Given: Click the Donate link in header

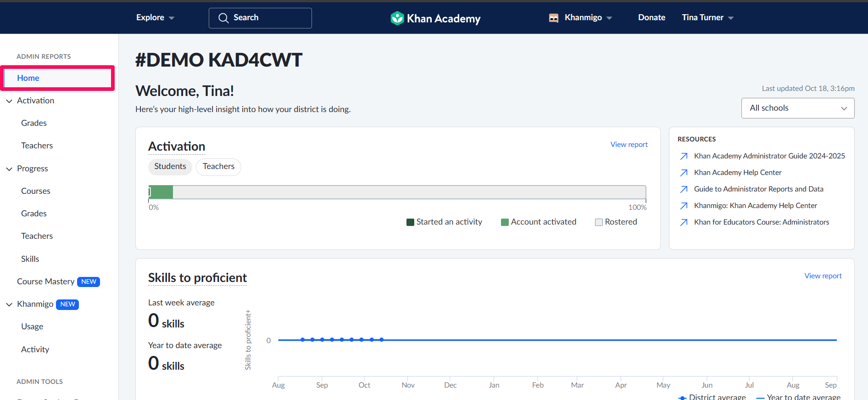Looking at the screenshot, I should [x=651, y=17].
